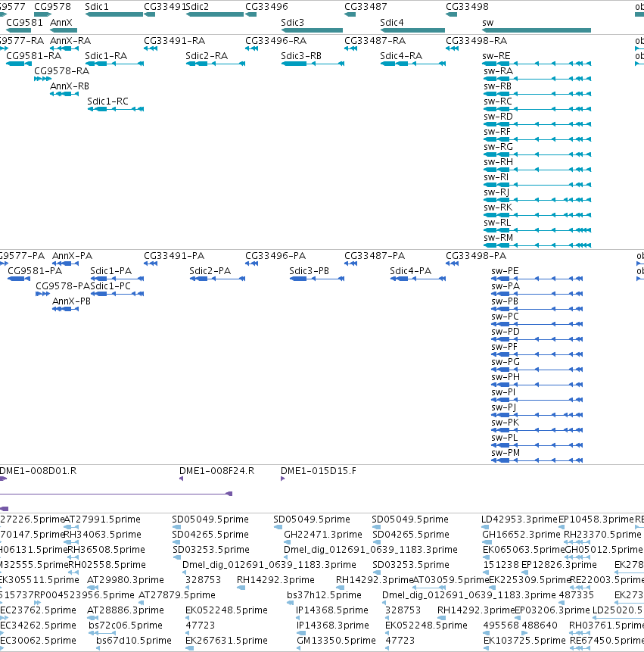Open the Sdic3-RB transcript label
Viewport: 644px width, 652px height.
click(x=301, y=56)
